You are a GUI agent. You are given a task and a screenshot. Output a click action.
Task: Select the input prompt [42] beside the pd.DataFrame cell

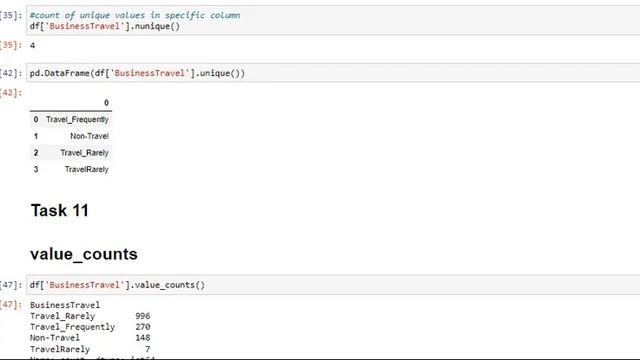point(11,73)
